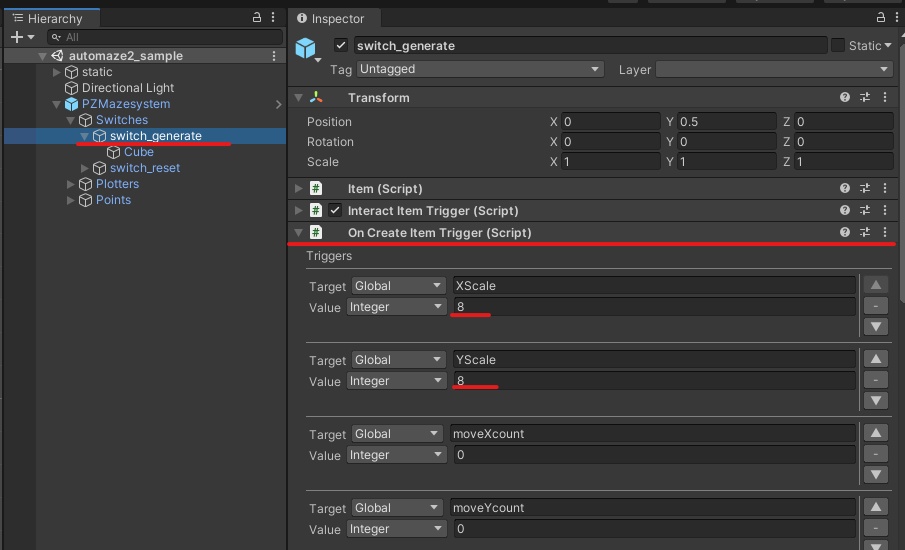Open Item (Script) preset settings icon
This screenshot has height=550, width=905.
865,188
